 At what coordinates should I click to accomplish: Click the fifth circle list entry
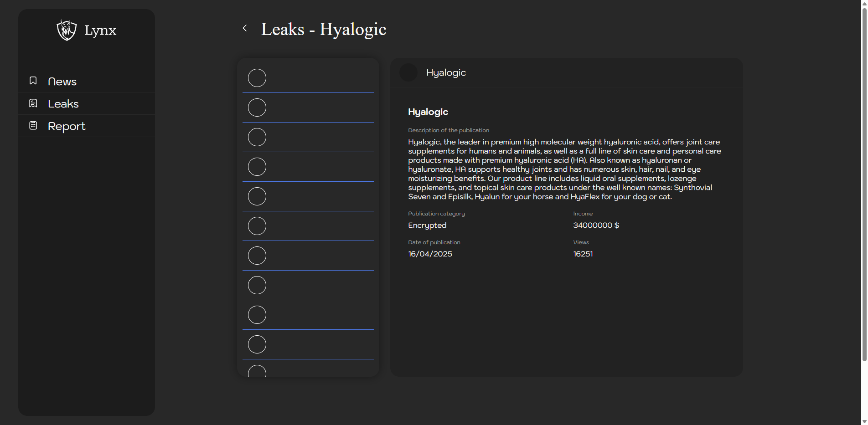point(257,196)
